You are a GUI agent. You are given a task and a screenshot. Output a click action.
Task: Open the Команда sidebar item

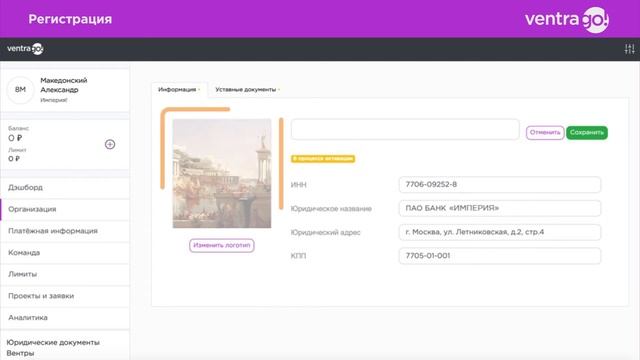(x=65, y=253)
